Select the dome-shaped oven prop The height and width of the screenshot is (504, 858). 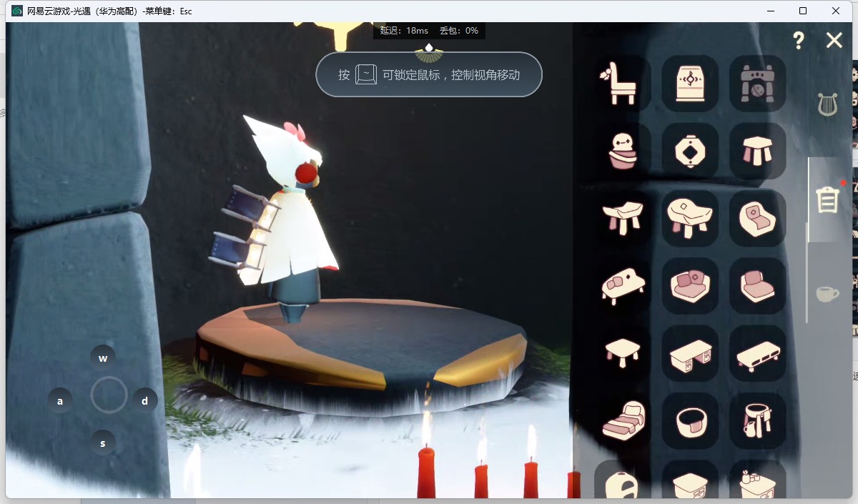tap(623, 480)
